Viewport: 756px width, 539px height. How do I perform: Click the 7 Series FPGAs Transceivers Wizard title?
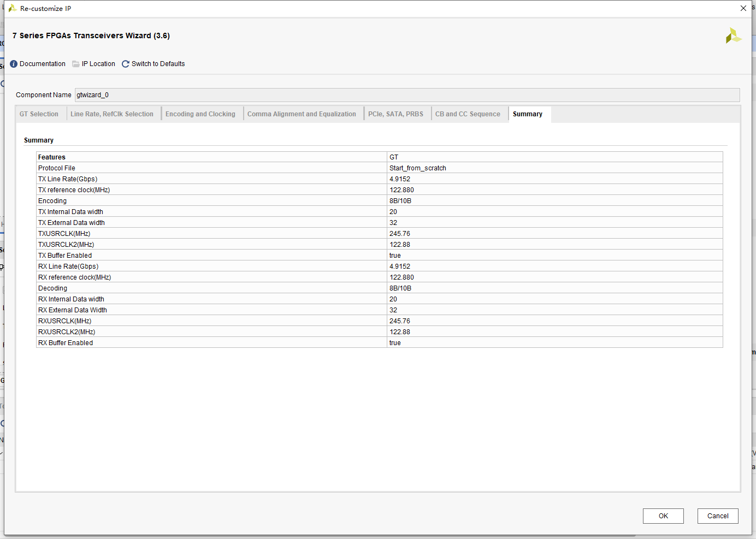pos(91,35)
